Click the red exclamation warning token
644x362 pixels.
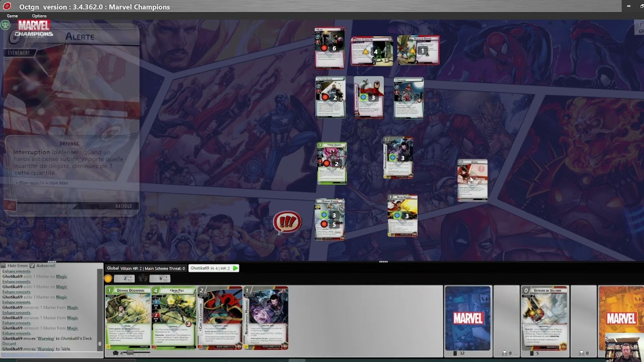(x=287, y=222)
